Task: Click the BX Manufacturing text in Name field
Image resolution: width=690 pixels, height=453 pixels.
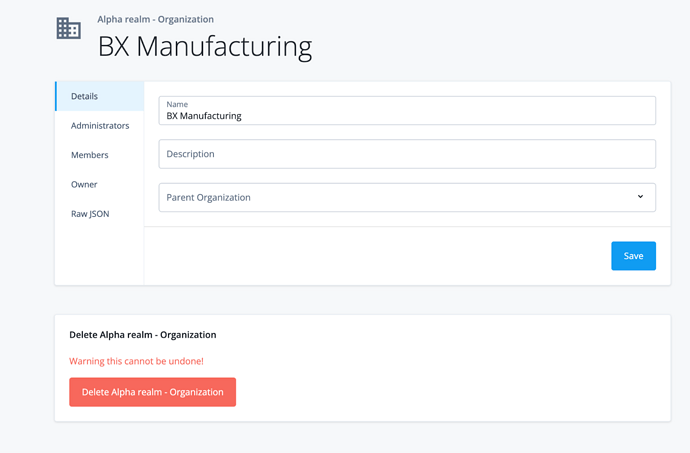Action: (204, 116)
